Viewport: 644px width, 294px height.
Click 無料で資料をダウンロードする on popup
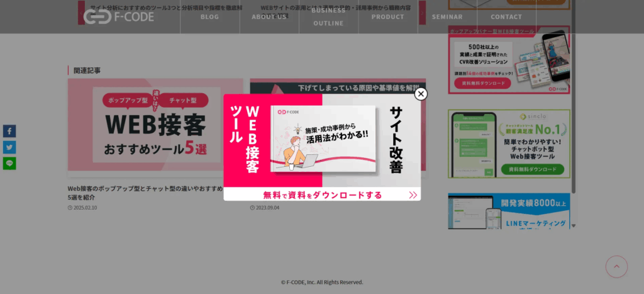pyautogui.click(x=322, y=195)
